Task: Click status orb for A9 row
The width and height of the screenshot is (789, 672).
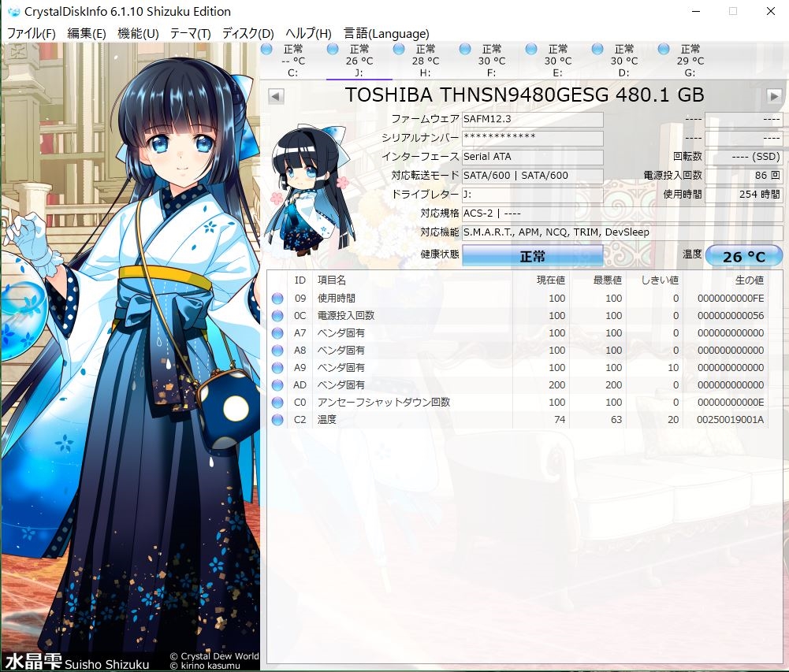Action: [277, 368]
